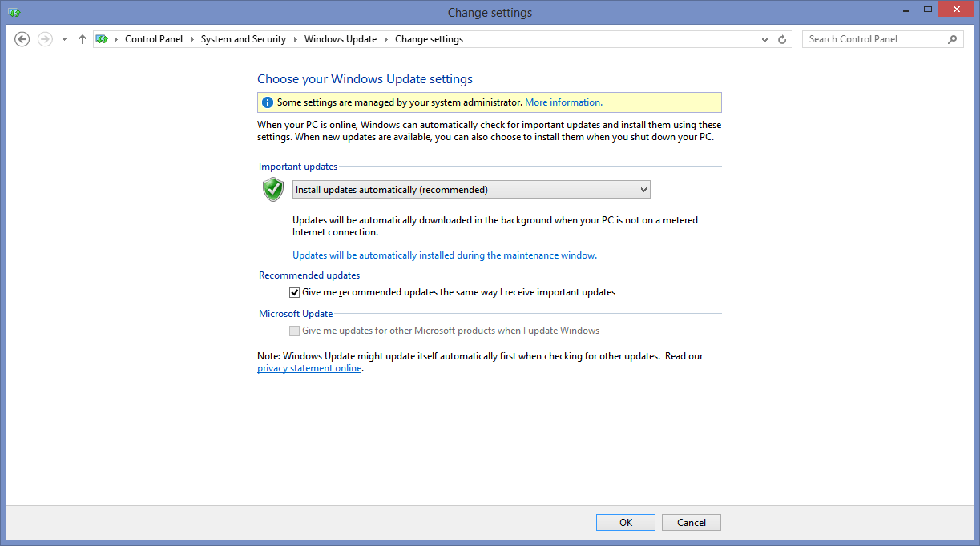The height and width of the screenshot is (546, 980).
Task: Close the Change settings window
Action: [956, 10]
